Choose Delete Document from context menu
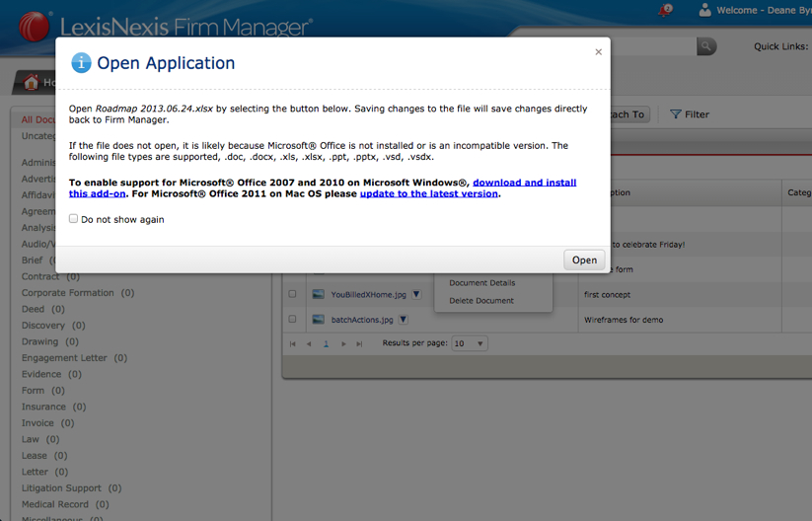The image size is (812, 521). click(481, 300)
